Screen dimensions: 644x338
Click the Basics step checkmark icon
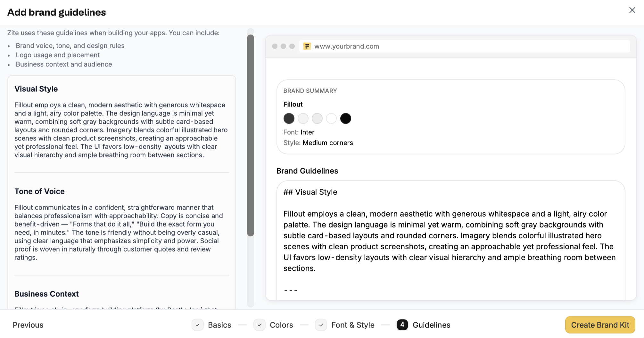pyautogui.click(x=198, y=325)
